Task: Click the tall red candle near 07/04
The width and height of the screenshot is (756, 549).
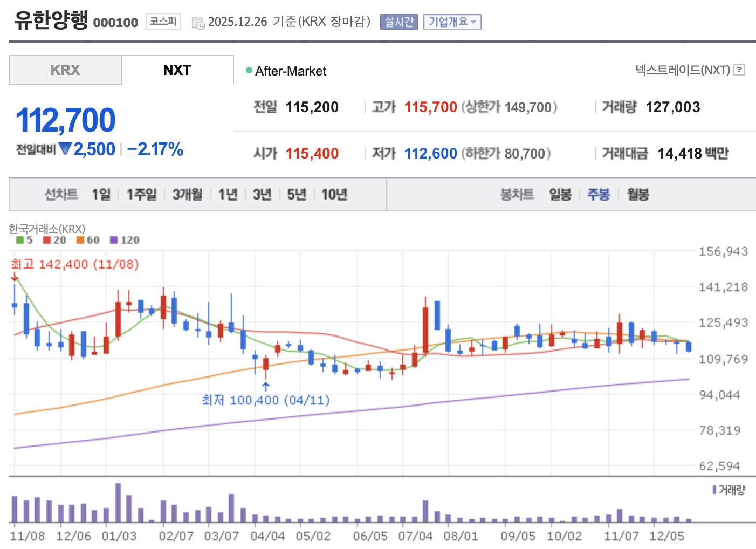Action: tap(425, 326)
